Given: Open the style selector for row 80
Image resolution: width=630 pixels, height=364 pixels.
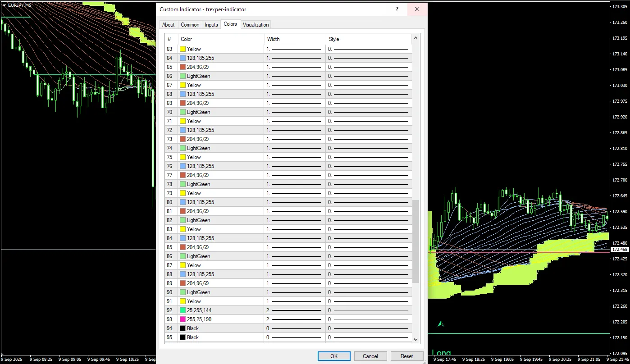Looking at the screenshot, I should (x=369, y=202).
